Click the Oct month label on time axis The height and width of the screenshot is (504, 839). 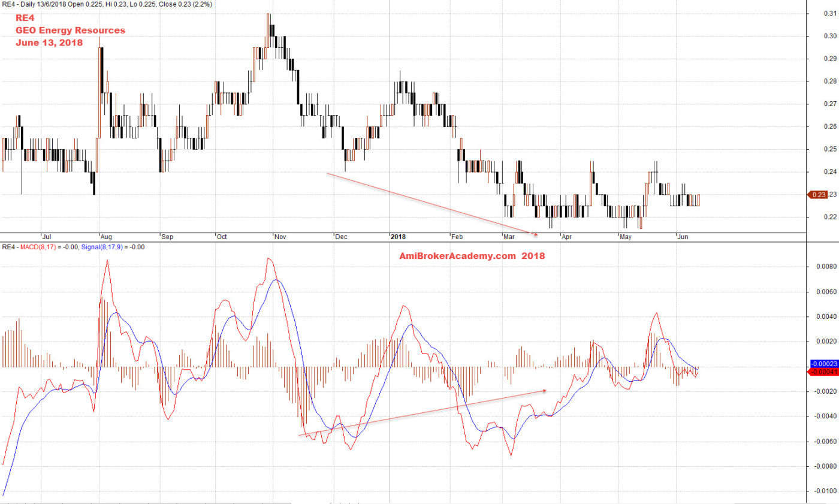222,237
